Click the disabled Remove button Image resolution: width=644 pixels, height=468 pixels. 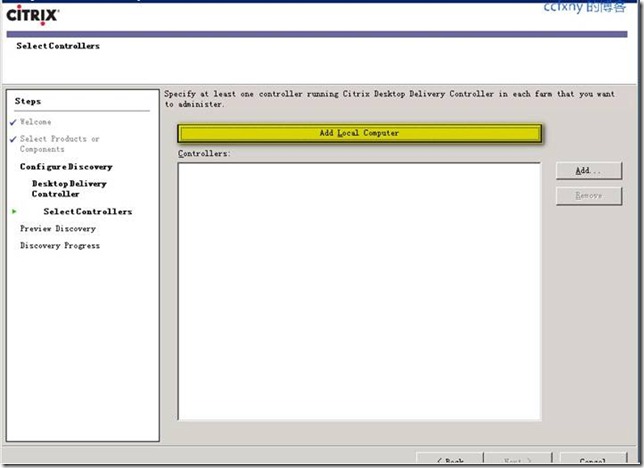[589, 196]
